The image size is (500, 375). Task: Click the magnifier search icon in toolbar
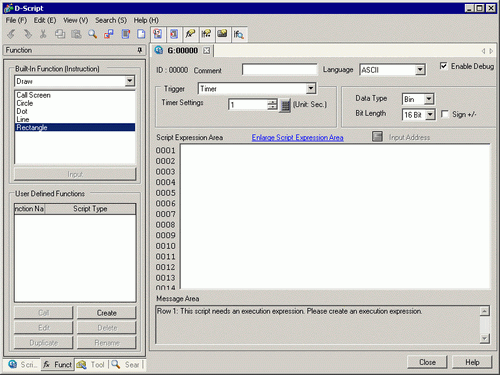pyautogui.click(x=92, y=34)
